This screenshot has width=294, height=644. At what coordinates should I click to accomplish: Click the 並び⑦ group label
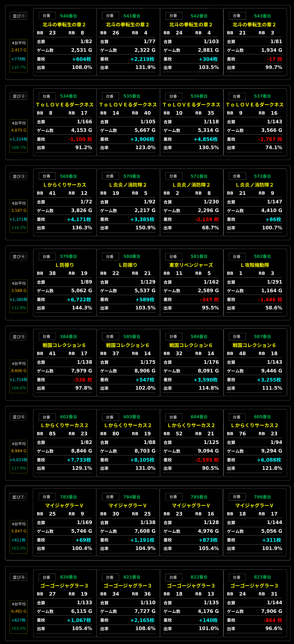(18, 497)
